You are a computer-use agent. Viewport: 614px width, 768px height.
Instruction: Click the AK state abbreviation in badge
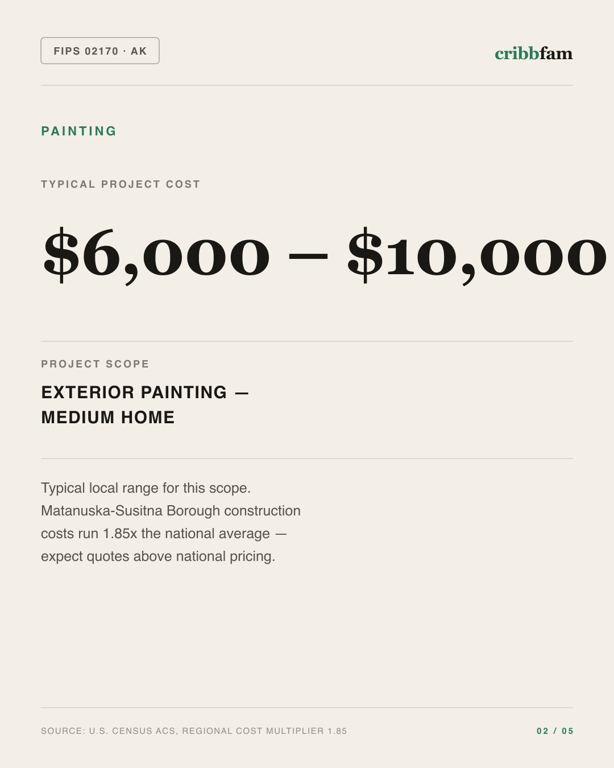139,51
